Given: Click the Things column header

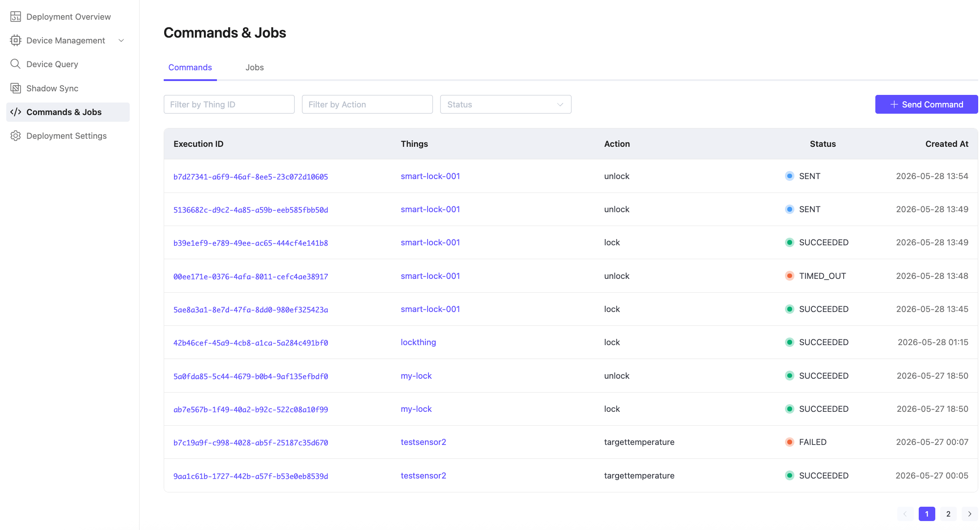Looking at the screenshot, I should coord(414,144).
